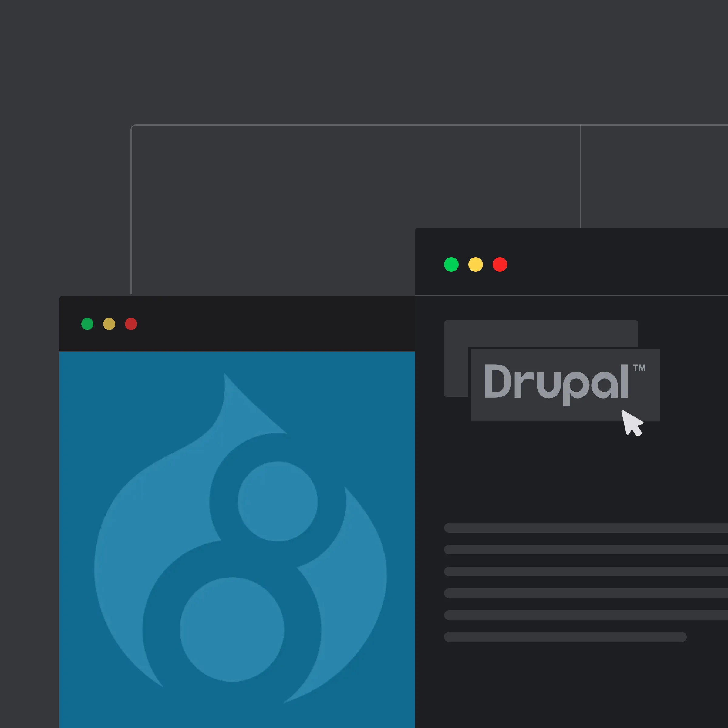728x728 pixels.
Task: Click the red dot on the left window
Action: pos(131,324)
